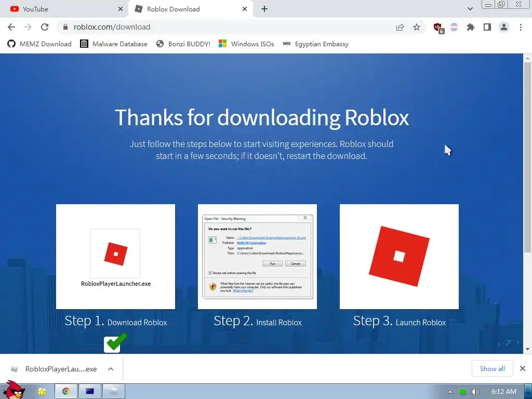Open a new browser tab
The width and height of the screenshot is (532, 399).
tap(264, 9)
